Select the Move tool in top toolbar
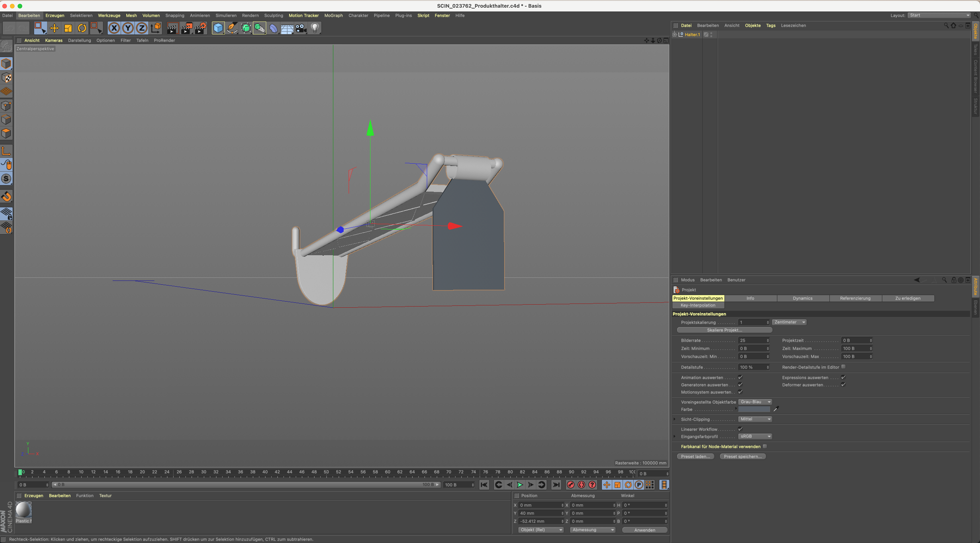The height and width of the screenshot is (543, 980). point(54,28)
